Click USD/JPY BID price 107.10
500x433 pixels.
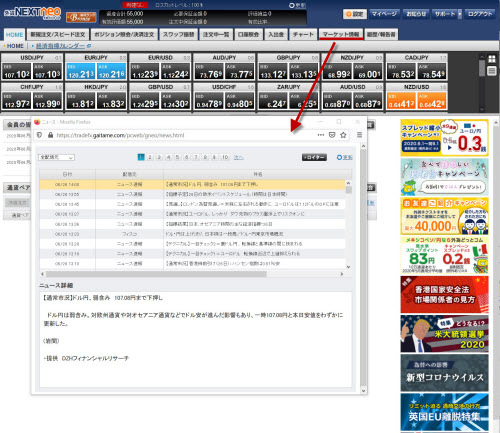[x=17, y=71]
